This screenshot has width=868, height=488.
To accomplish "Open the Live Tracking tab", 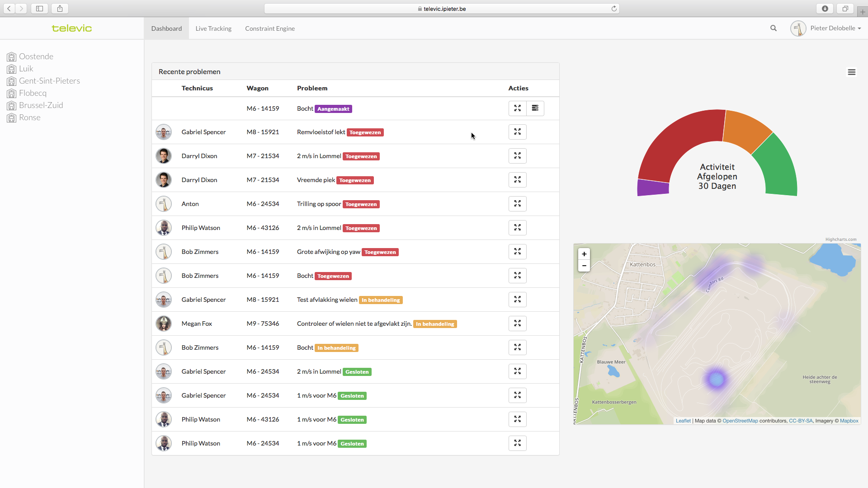I will pyautogui.click(x=213, y=28).
